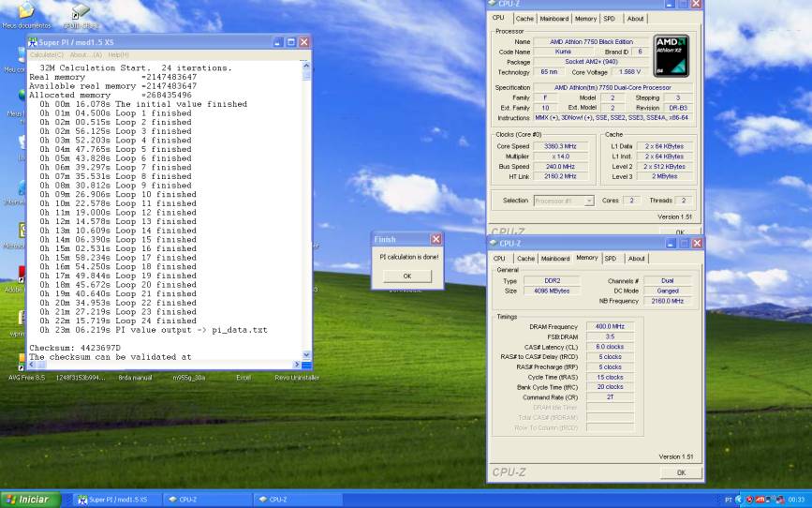Select the About tab in lower CPU-Z window
The image size is (812, 508).
click(637, 258)
